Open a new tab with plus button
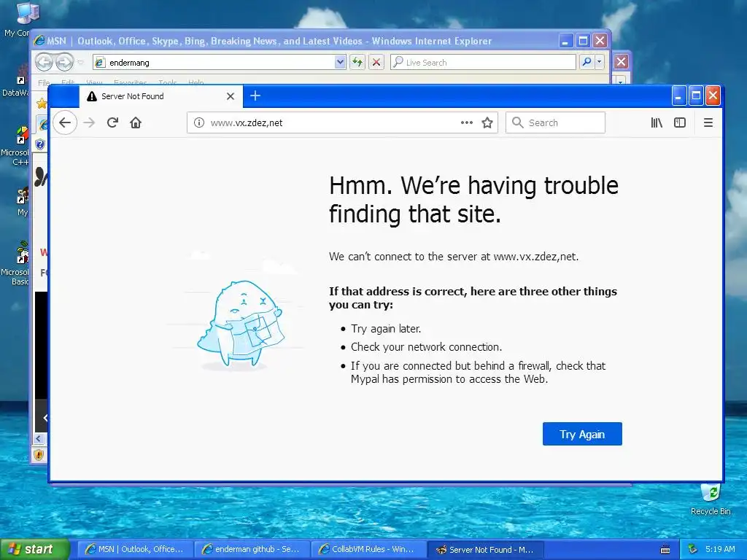The image size is (747, 560). coord(255,96)
